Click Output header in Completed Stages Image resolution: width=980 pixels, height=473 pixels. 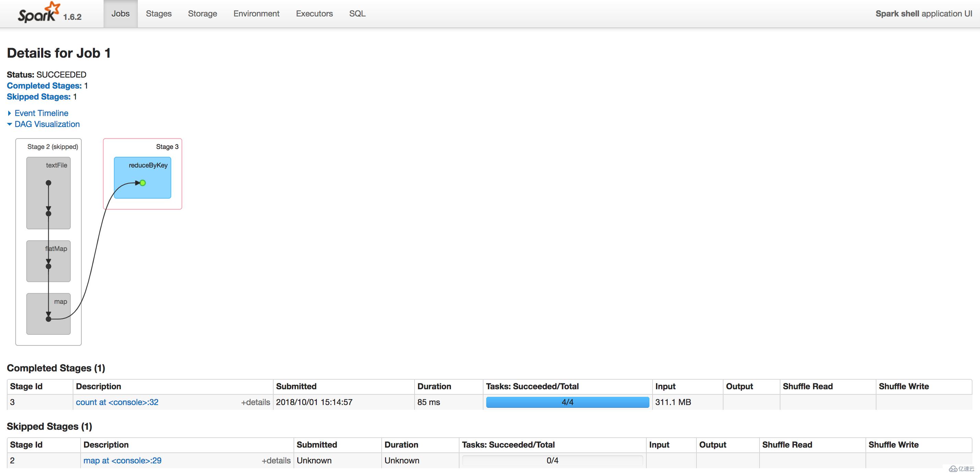[739, 386]
